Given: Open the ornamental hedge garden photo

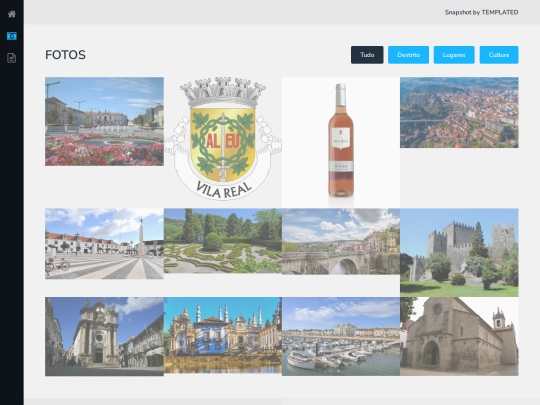Looking at the screenshot, I should pos(223,241).
